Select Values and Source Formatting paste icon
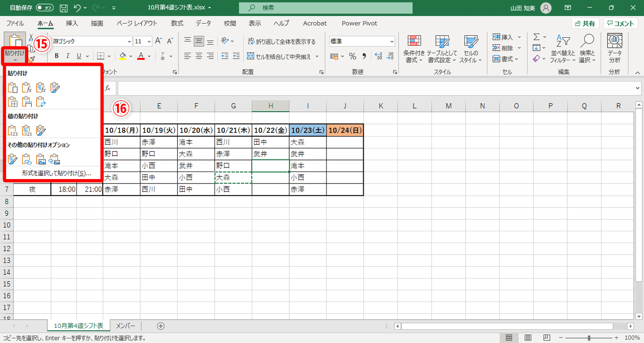This screenshot has width=644, height=343. coord(41,131)
